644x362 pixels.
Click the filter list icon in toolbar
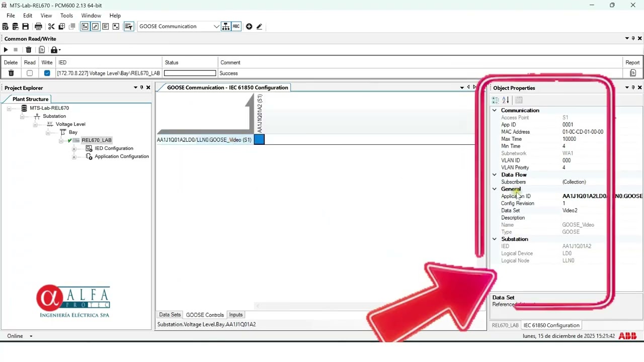point(128,27)
